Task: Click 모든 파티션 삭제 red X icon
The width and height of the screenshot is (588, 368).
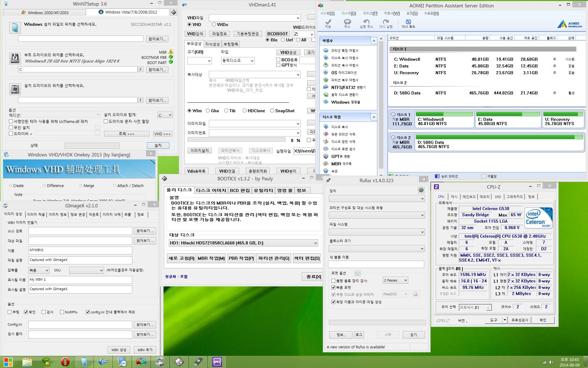Action: point(326,134)
